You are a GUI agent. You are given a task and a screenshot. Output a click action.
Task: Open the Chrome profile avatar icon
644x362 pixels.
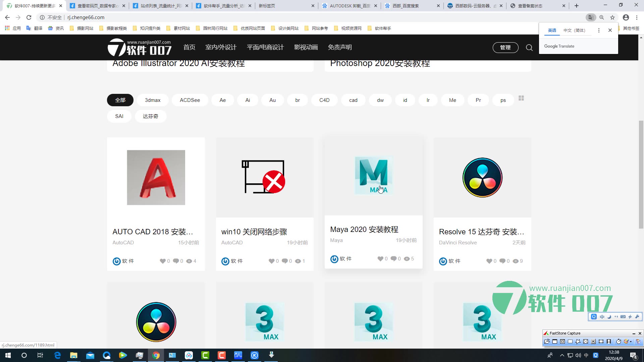pos(626,17)
